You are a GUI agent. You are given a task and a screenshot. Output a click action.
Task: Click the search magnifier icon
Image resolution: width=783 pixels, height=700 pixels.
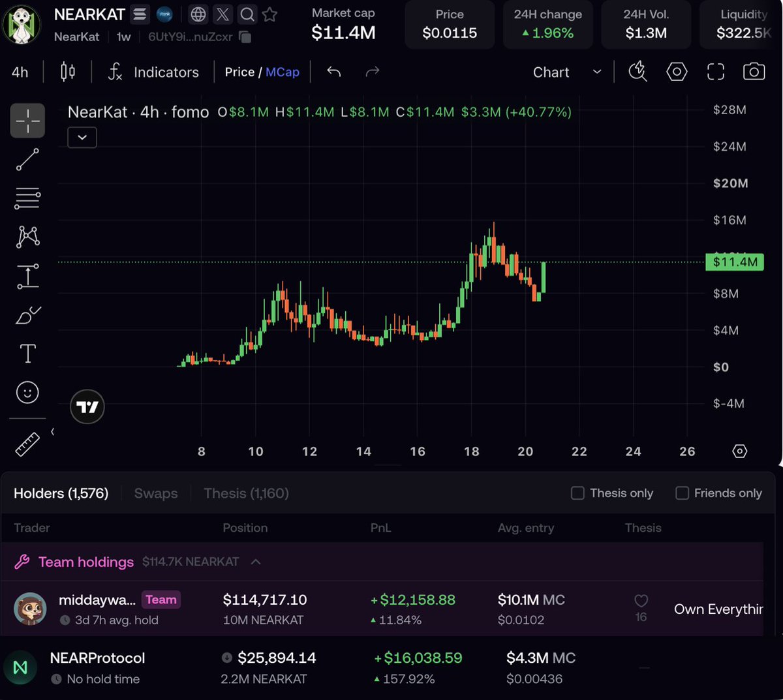(247, 14)
